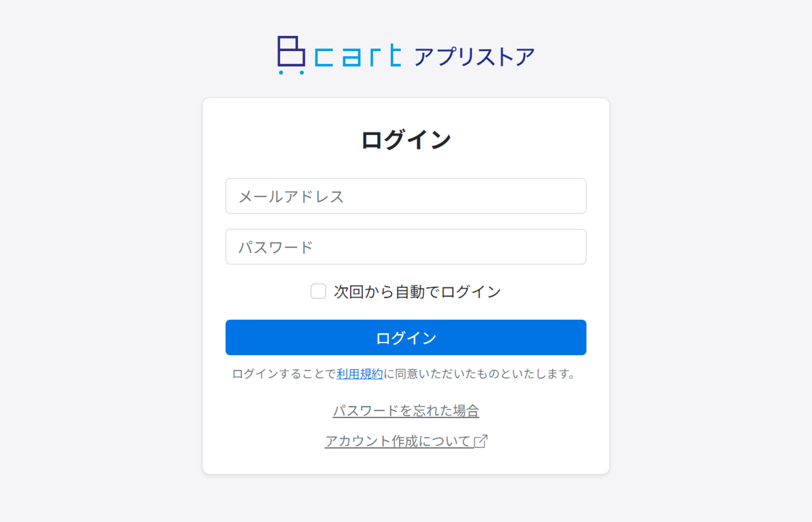Click the external link icon beside アカウント作成について

point(481,441)
